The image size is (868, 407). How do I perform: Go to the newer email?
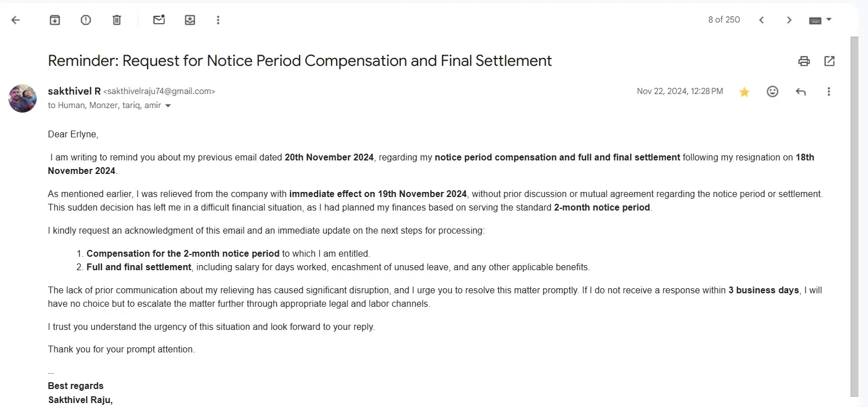tap(762, 20)
